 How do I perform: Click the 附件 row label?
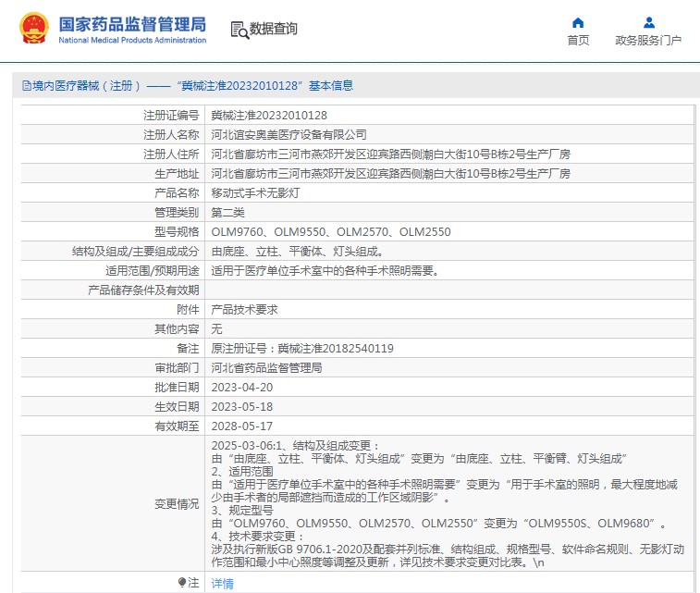coord(188,310)
